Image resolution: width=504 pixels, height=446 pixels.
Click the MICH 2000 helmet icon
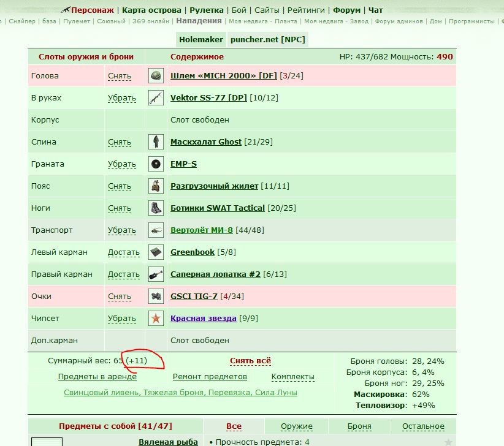click(x=156, y=76)
